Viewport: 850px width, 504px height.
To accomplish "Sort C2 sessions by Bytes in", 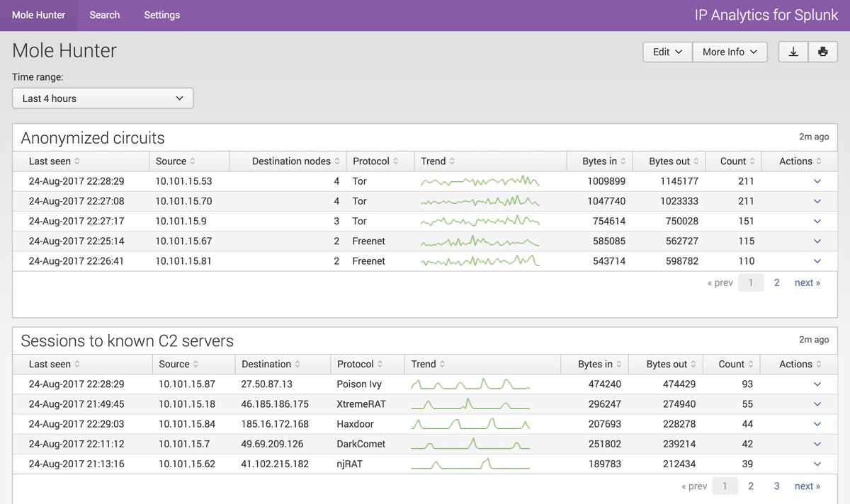I will point(600,364).
